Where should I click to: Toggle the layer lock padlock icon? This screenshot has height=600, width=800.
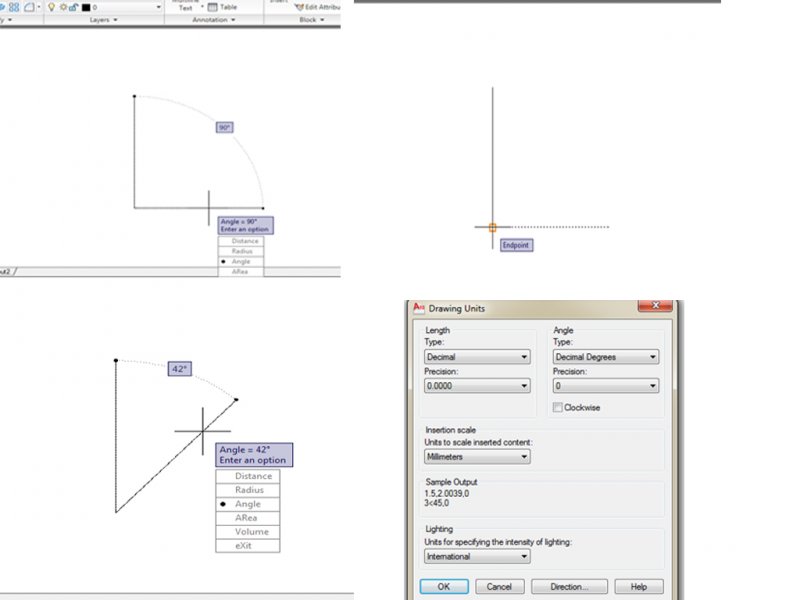(x=73, y=7)
